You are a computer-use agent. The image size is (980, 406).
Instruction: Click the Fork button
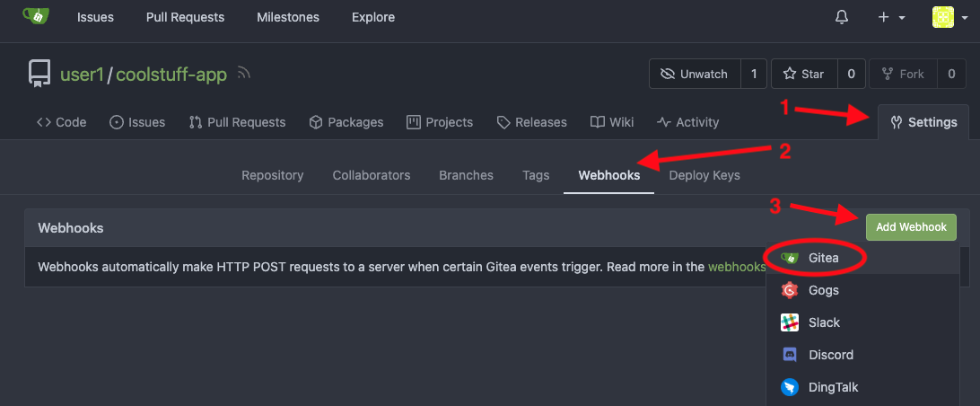903,74
